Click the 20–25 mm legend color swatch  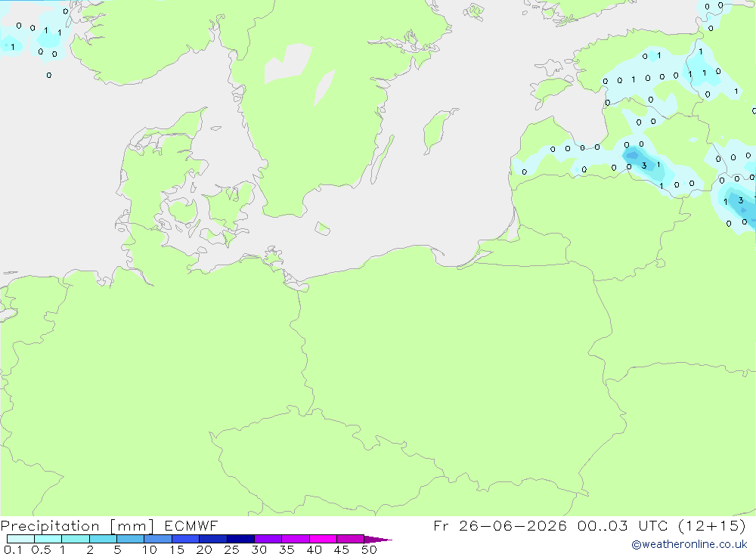click(213, 539)
